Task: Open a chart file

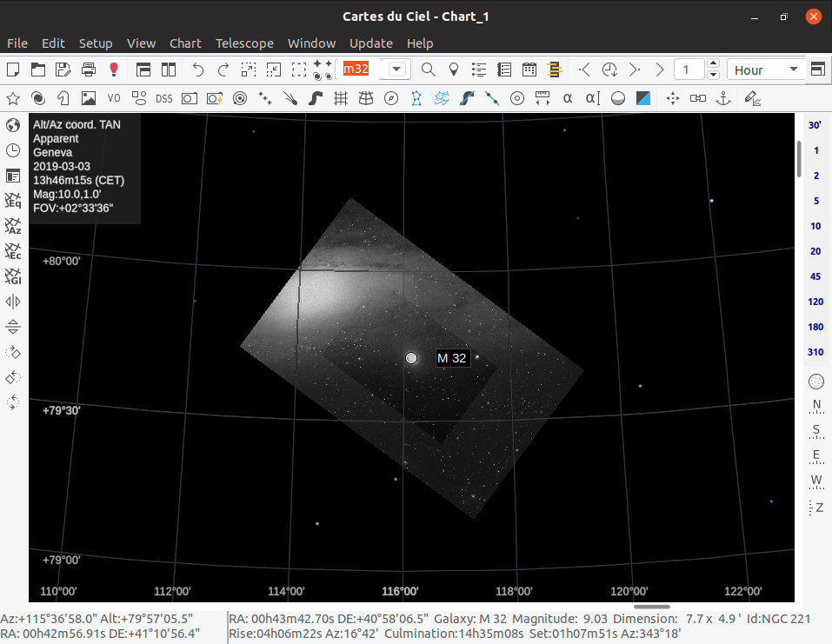Action: pyautogui.click(x=37, y=70)
